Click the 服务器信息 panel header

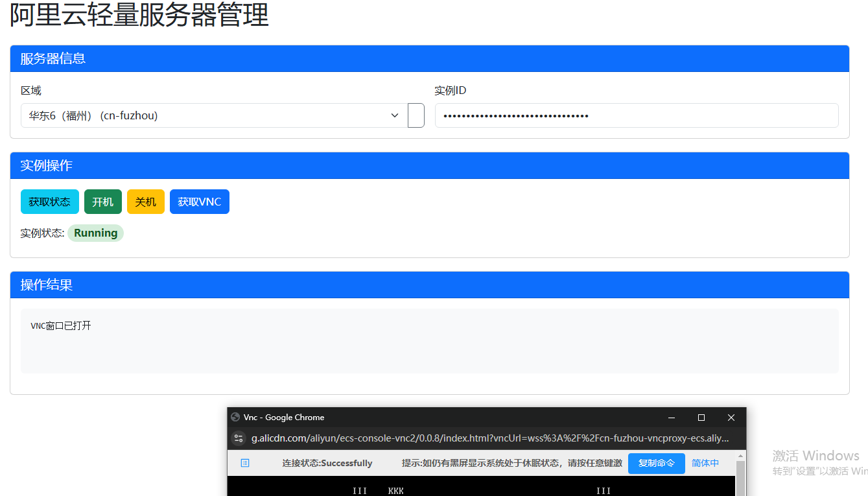tap(430, 58)
